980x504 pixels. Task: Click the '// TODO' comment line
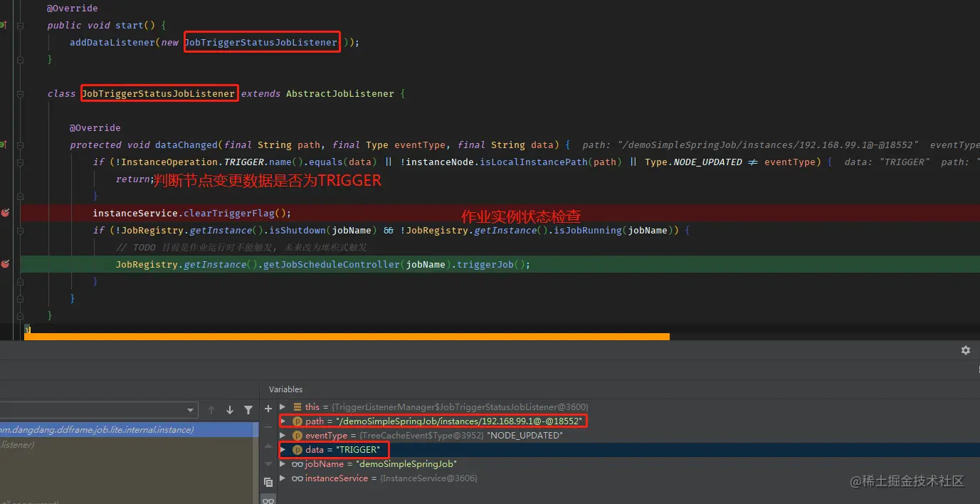click(241, 247)
